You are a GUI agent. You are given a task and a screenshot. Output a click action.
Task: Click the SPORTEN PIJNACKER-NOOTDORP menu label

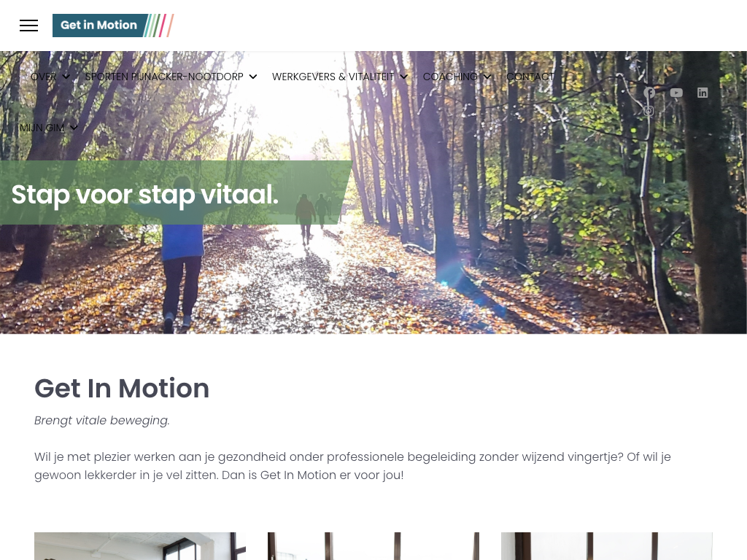click(164, 77)
